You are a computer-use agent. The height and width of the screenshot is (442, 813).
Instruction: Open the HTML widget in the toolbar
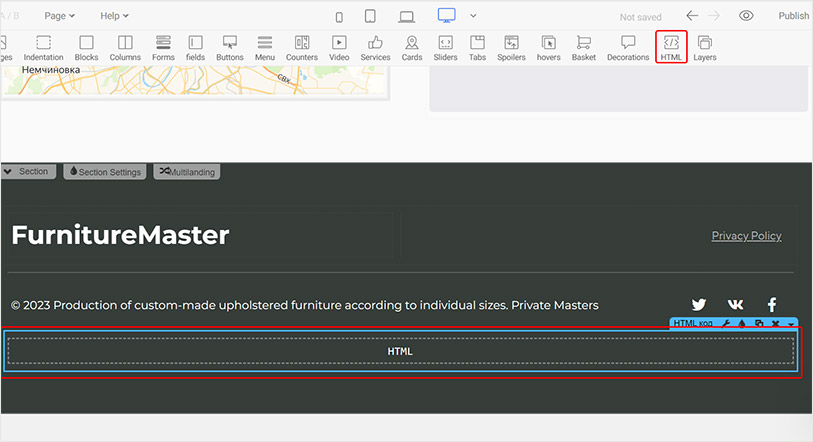coord(671,47)
